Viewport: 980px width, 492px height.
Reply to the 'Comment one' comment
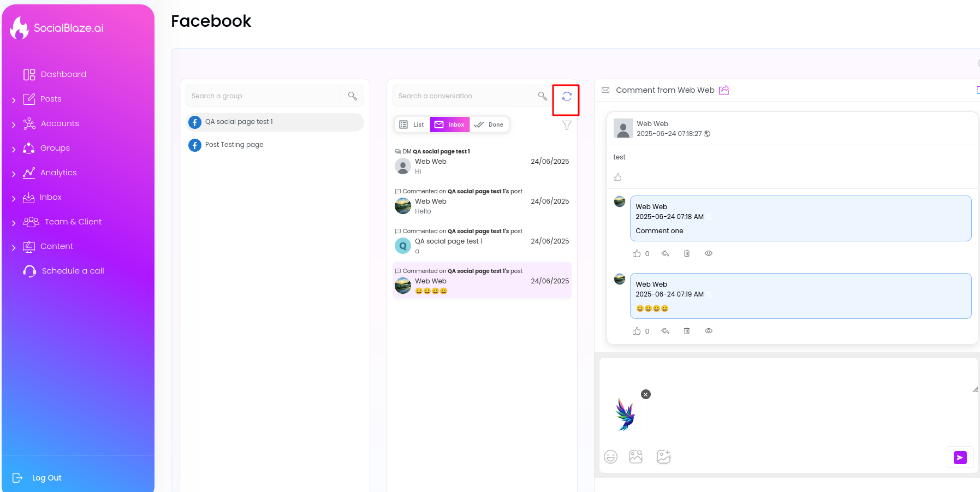665,253
